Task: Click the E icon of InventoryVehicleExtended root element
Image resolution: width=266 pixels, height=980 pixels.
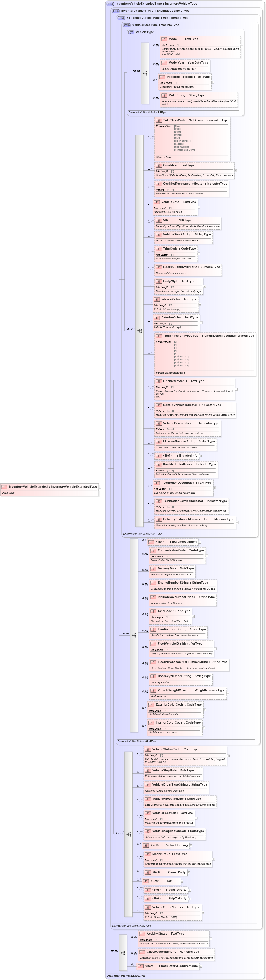Action: tap(4, 486)
